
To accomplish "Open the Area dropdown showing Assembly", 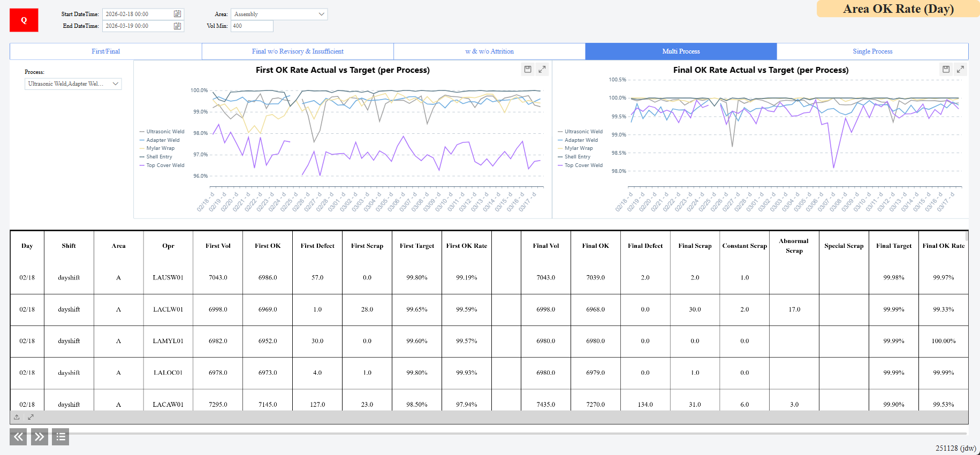I will 279,14.
